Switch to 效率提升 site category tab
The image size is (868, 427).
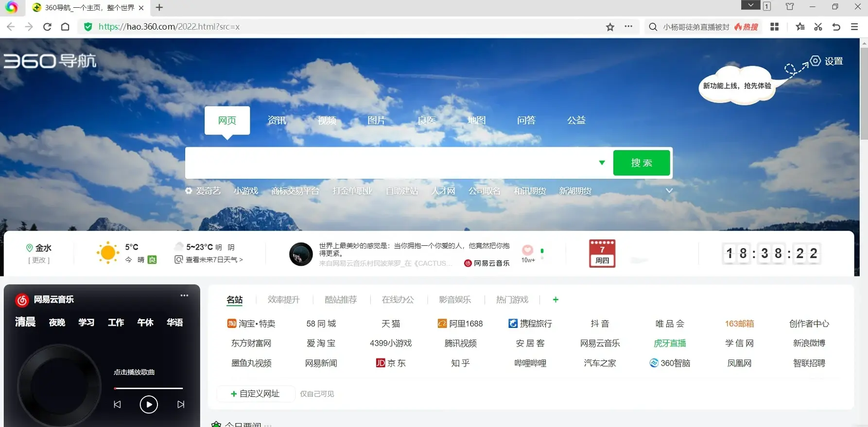click(x=284, y=300)
